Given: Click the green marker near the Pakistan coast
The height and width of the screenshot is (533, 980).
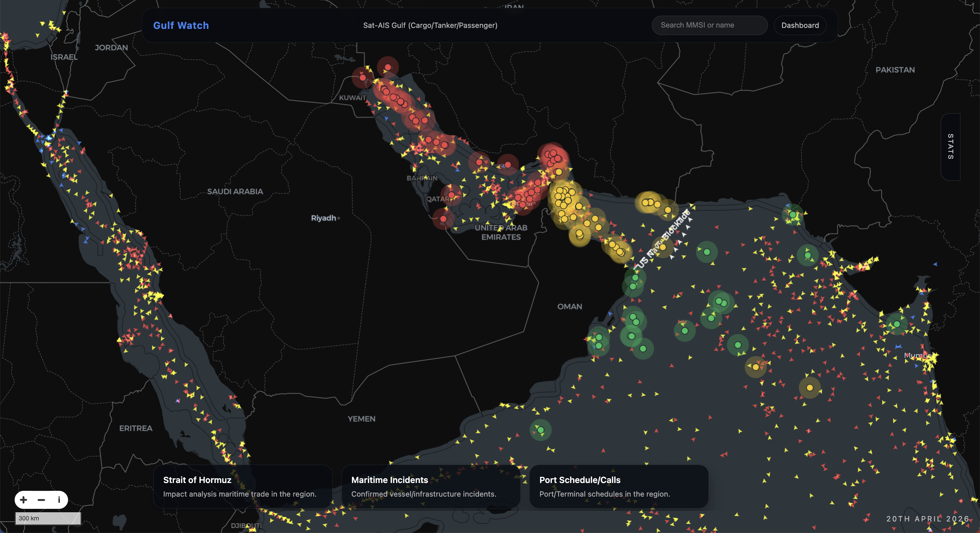Looking at the screenshot, I should (x=793, y=215).
